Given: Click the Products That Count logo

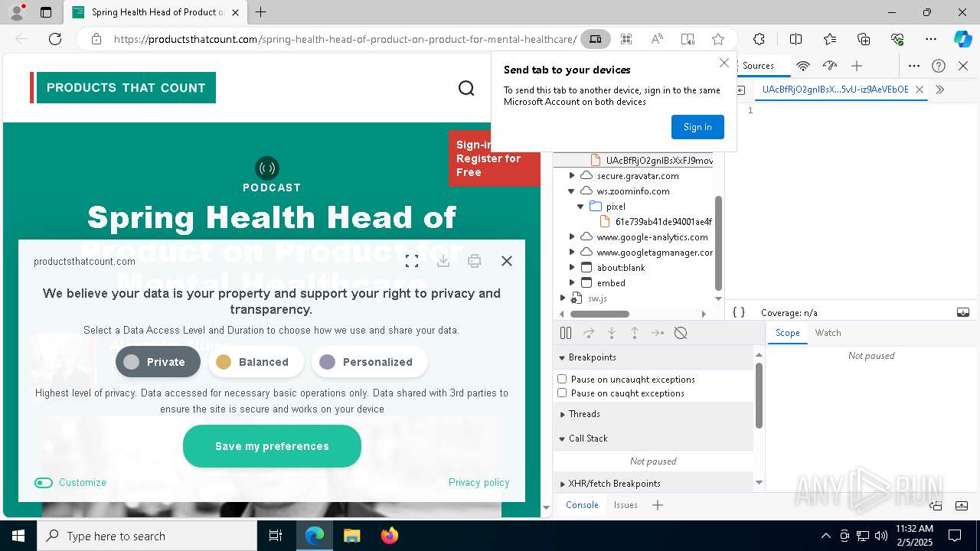Looking at the screenshot, I should 123,87.
